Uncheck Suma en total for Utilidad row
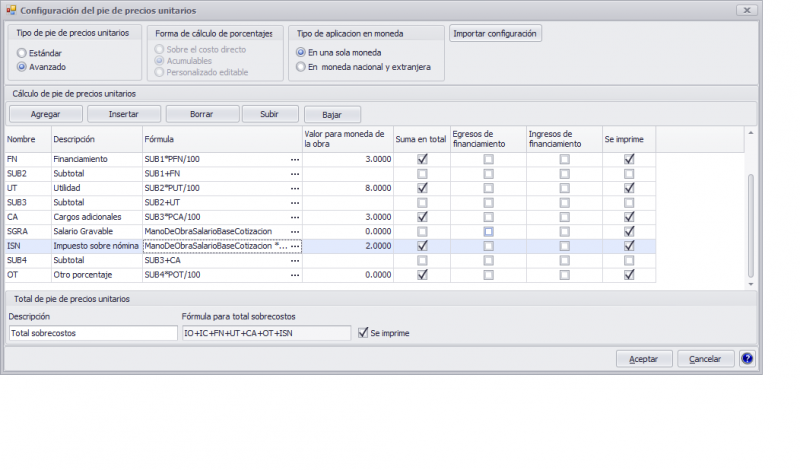 [x=421, y=188]
